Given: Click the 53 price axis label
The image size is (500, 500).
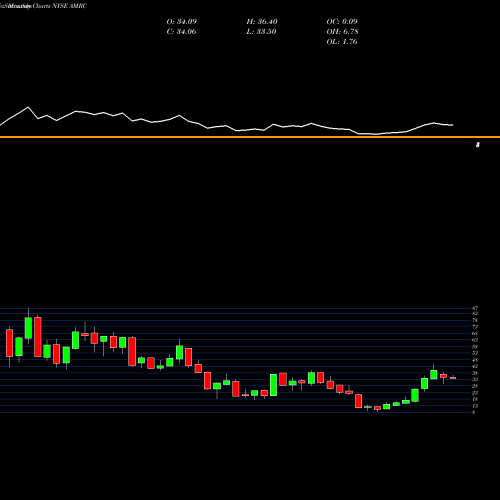Looking at the screenshot, I should click(475, 353).
